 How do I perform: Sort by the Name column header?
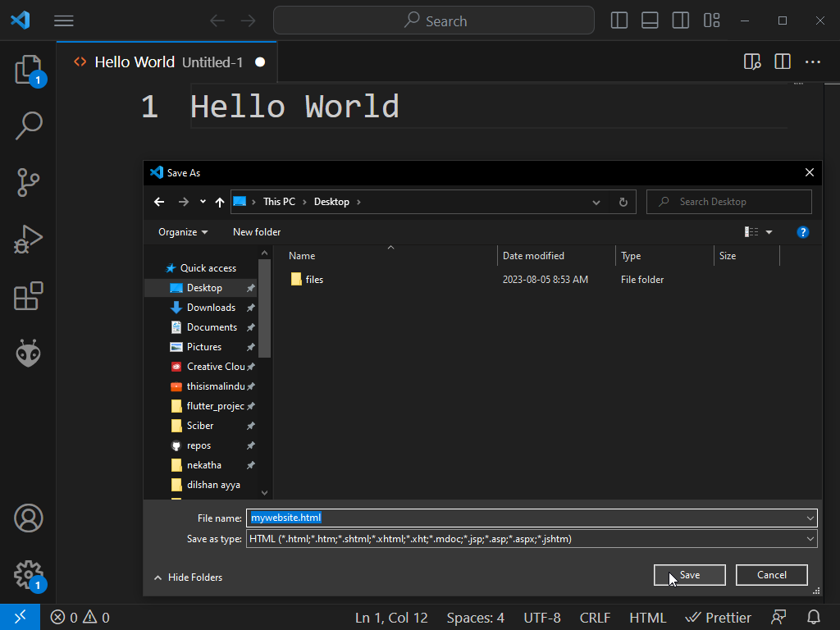pos(302,256)
